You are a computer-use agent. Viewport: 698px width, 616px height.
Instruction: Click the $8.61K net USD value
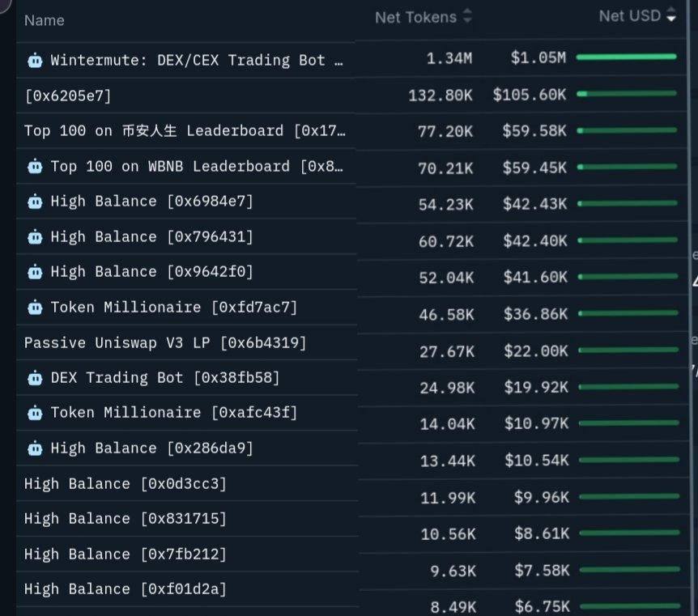[x=542, y=533]
